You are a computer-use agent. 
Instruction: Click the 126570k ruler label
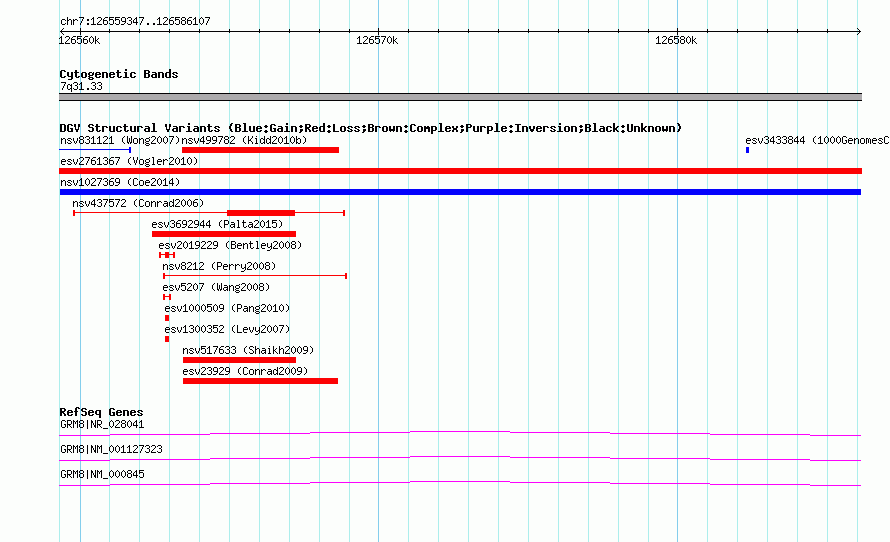click(377, 40)
